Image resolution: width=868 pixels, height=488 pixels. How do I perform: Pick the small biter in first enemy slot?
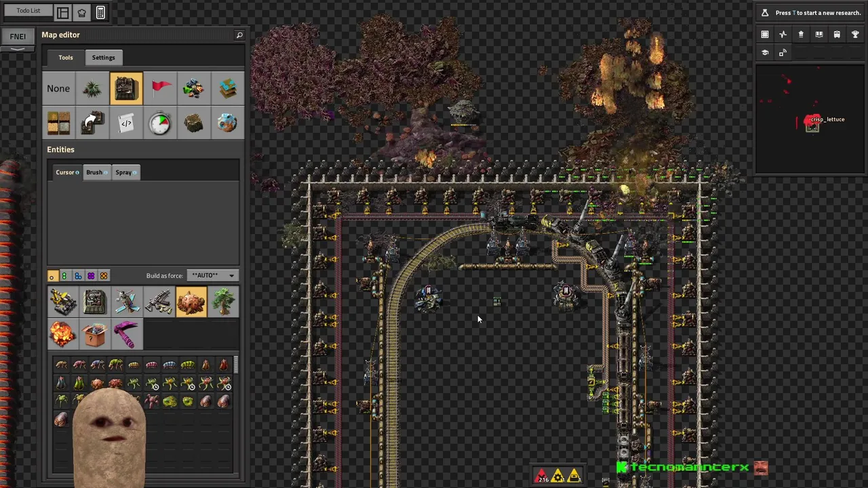click(61, 365)
